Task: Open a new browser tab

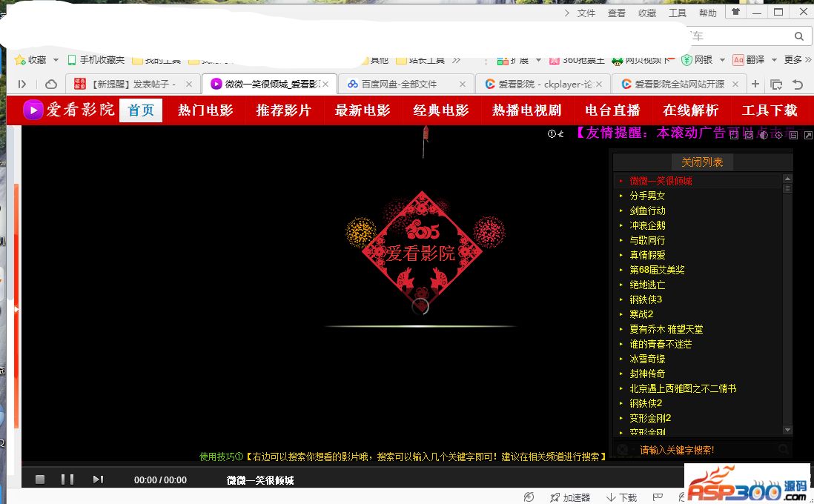Action: 755,84
